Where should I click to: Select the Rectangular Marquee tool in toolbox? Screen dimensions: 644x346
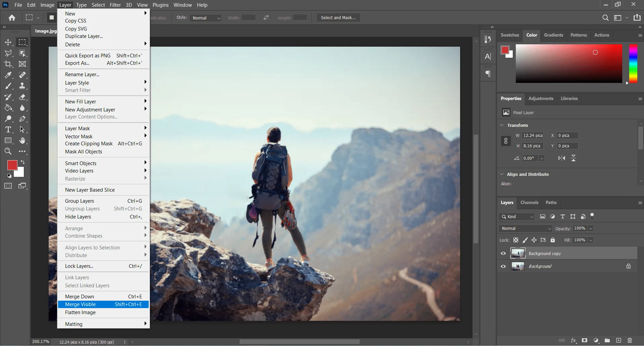(x=22, y=42)
